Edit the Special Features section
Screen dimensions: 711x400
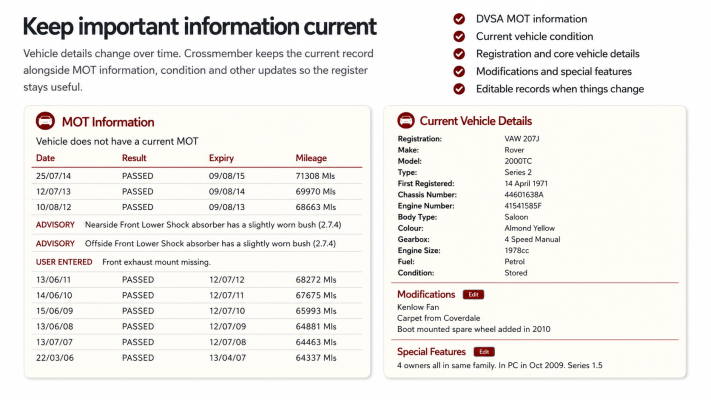pyautogui.click(x=484, y=352)
